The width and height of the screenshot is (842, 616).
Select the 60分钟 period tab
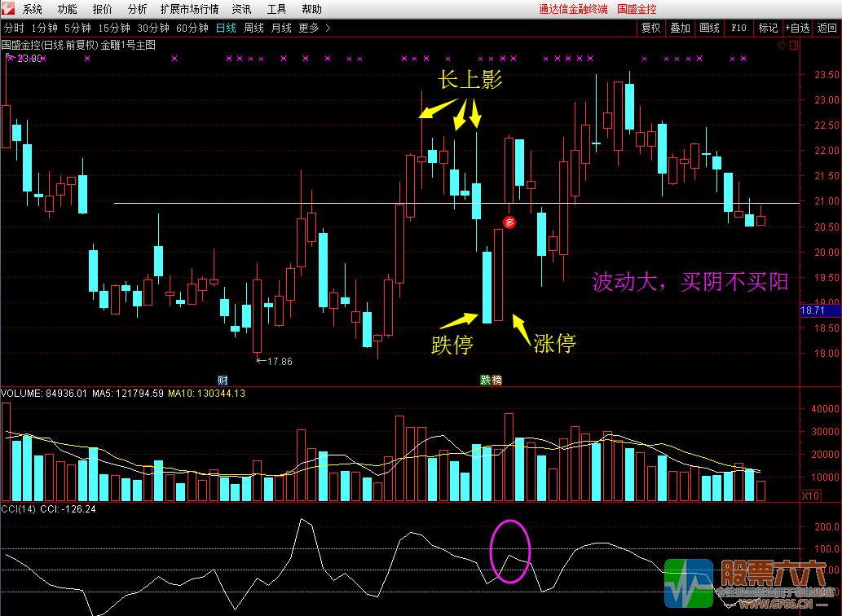point(192,28)
